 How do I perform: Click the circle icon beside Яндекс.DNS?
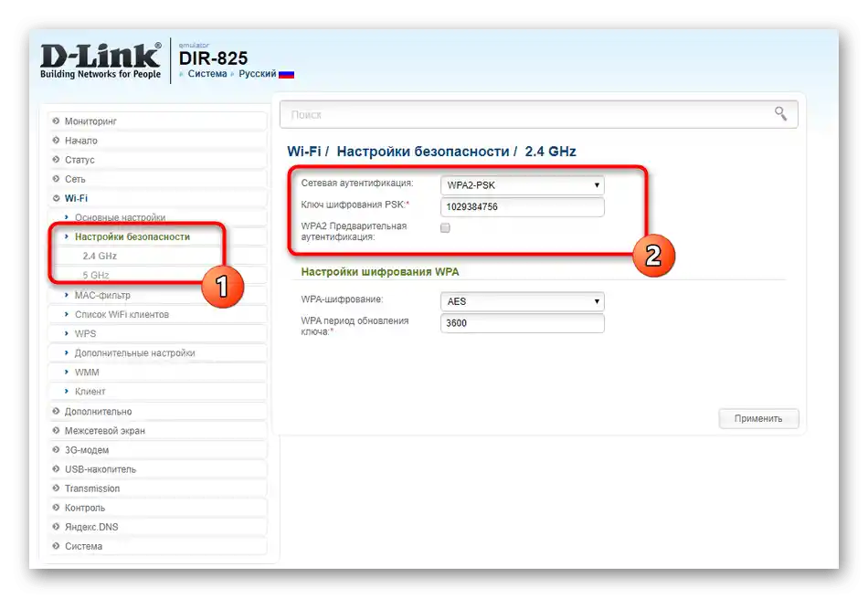pos(56,527)
